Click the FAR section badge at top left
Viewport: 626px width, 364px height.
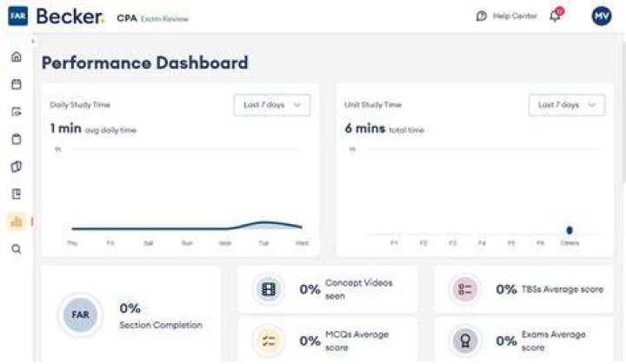click(x=18, y=16)
